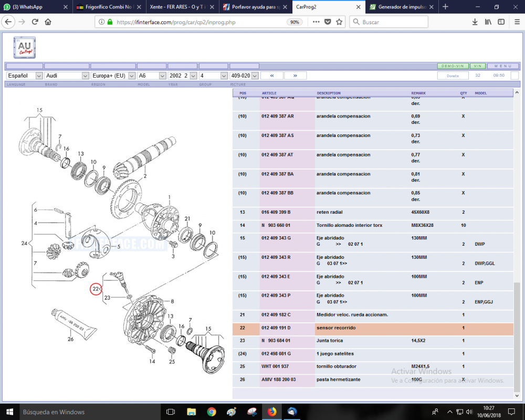Open browser home page icon
The image size is (525, 420).
48,22
